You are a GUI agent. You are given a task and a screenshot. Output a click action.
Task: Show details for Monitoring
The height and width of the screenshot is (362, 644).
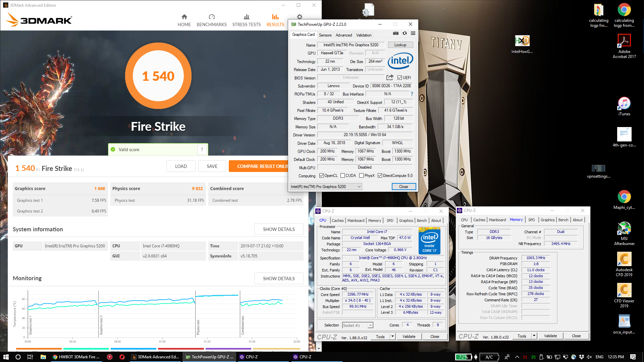(x=279, y=279)
